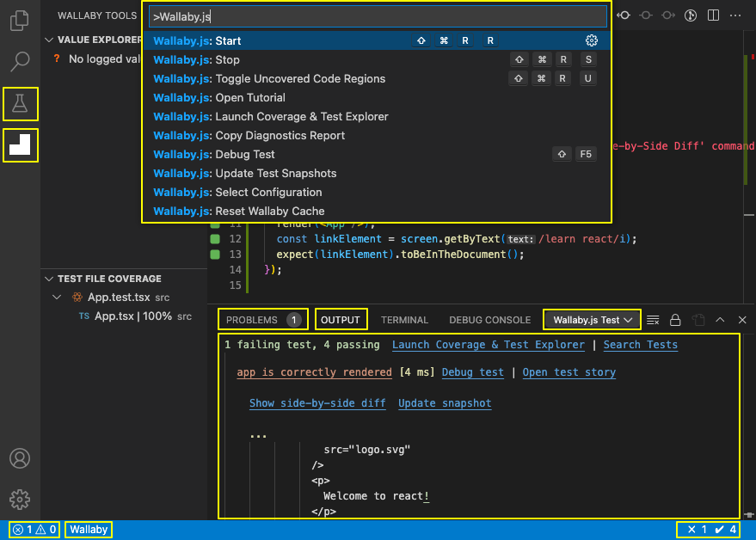The width and height of the screenshot is (756, 540).
Task: Open the Search view icon
Action: click(20, 61)
